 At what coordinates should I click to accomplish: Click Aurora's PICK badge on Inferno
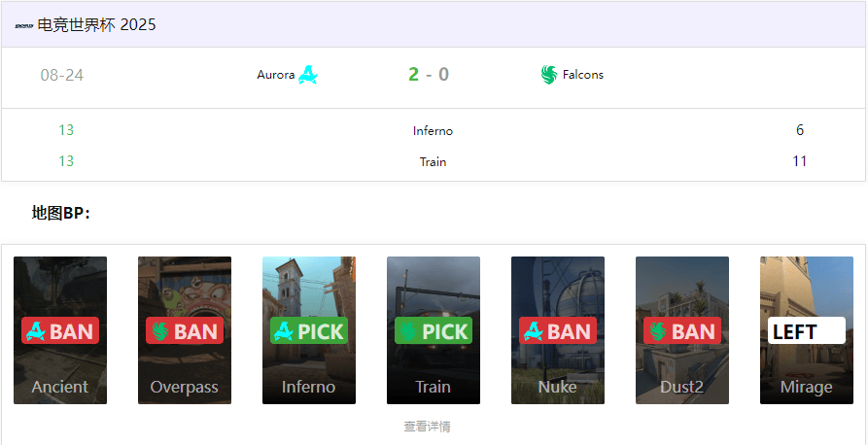(x=309, y=330)
